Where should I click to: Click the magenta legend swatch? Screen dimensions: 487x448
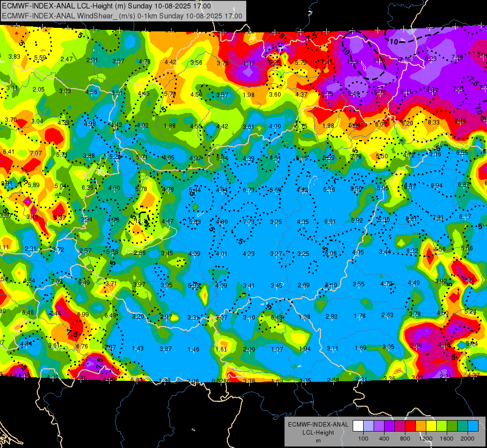pos(400,426)
